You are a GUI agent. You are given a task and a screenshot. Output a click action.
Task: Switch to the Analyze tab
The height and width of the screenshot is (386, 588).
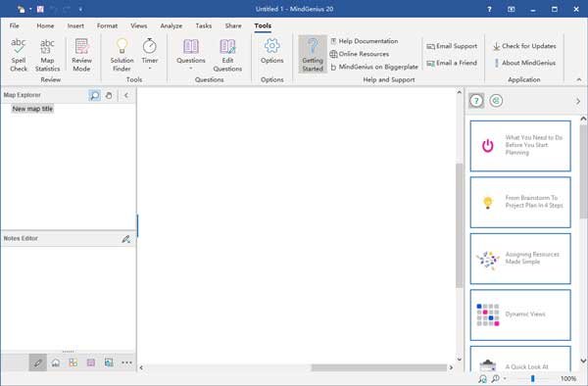(171, 25)
